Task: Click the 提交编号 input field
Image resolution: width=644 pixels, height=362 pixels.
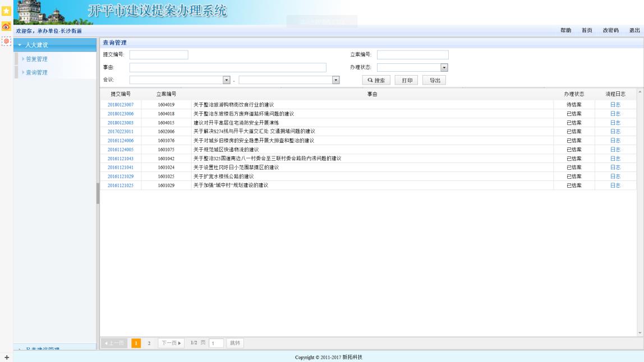Action: point(159,55)
